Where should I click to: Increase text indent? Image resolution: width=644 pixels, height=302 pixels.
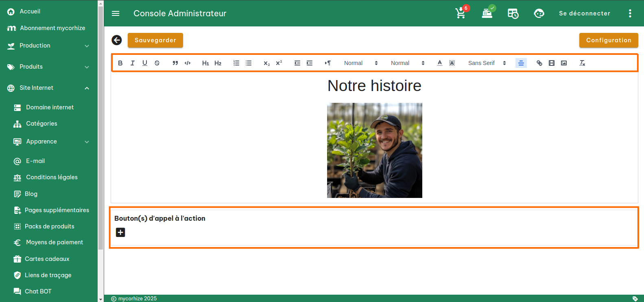[x=310, y=63]
